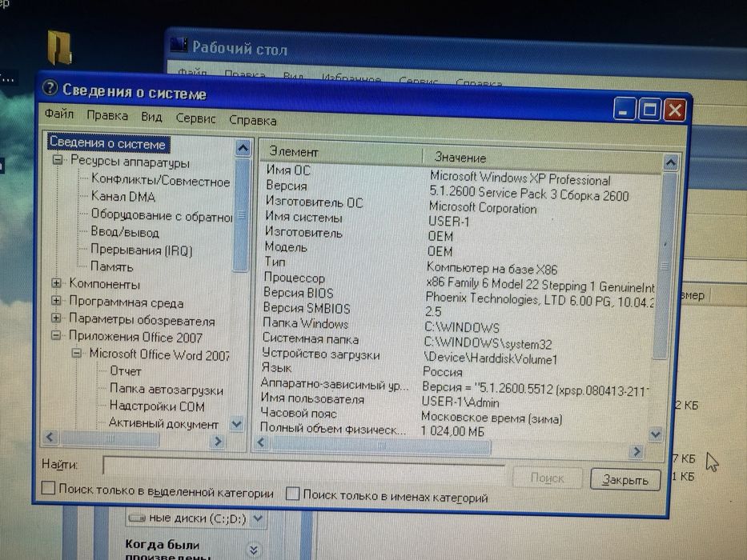This screenshot has width=747, height=560.
Task: Click the Московское время (зима) value
Action: point(492,418)
